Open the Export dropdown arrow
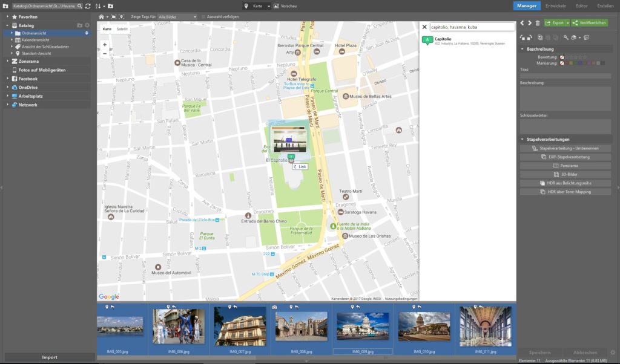Viewport: 620px width, 364px height. coord(568,23)
